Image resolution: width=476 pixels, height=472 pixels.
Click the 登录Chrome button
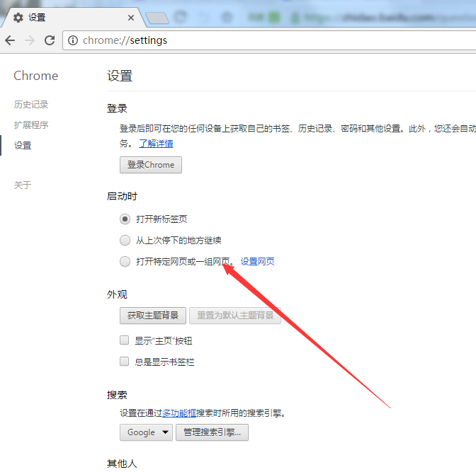[x=151, y=165]
